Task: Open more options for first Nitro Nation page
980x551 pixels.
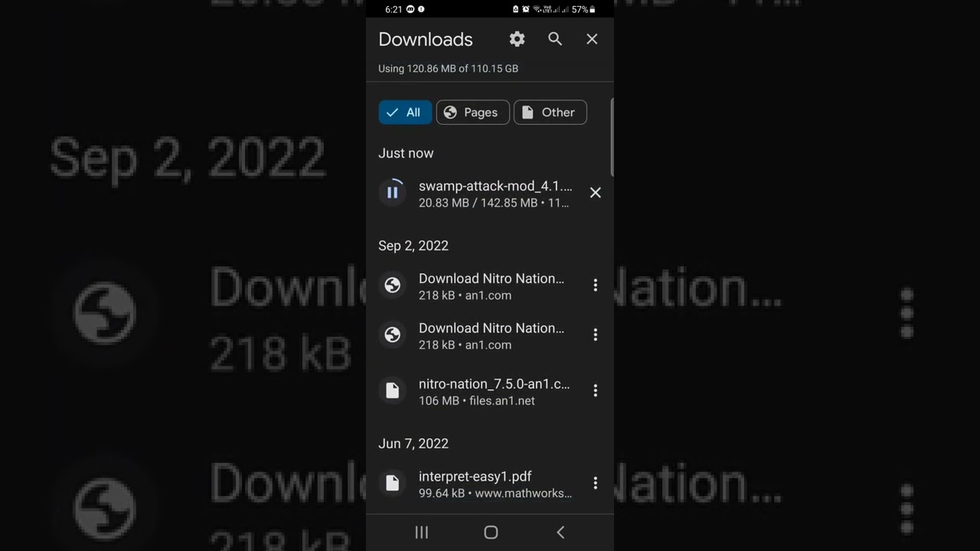Action: point(595,285)
